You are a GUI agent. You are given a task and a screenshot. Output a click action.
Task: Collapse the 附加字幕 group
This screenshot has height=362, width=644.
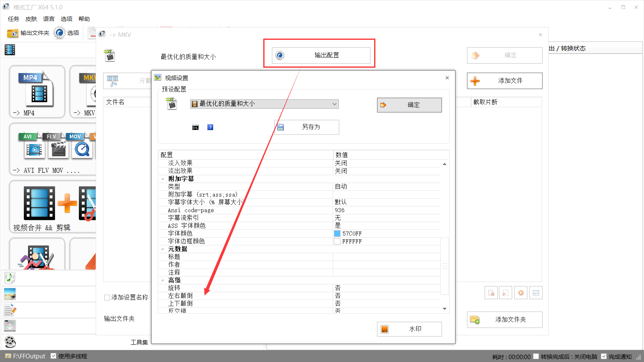coord(163,179)
